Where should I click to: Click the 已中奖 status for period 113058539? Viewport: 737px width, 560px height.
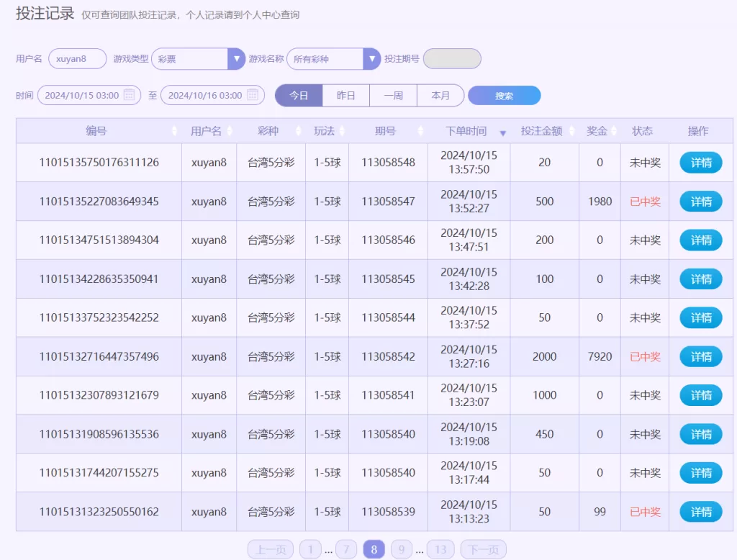point(646,512)
